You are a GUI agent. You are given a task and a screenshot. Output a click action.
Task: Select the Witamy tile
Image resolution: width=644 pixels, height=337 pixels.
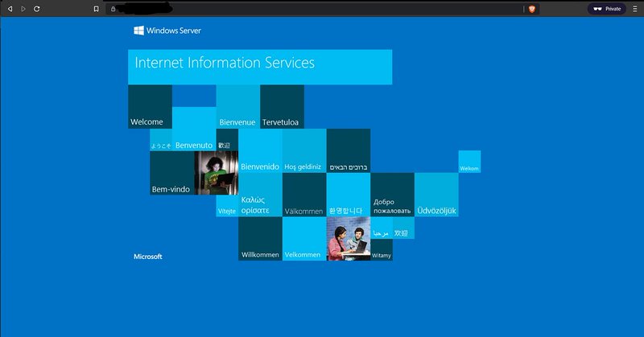pos(382,250)
